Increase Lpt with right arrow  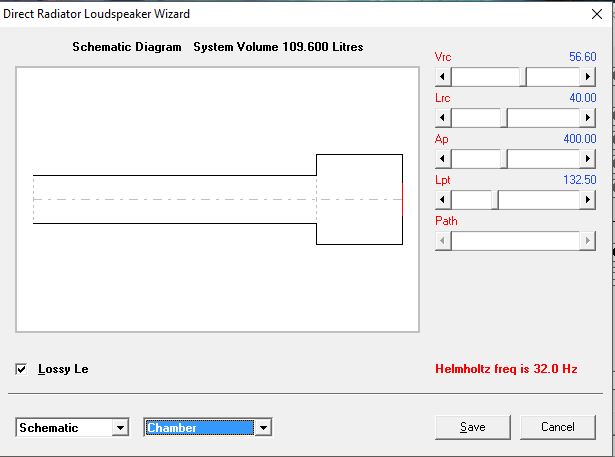[x=588, y=200]
